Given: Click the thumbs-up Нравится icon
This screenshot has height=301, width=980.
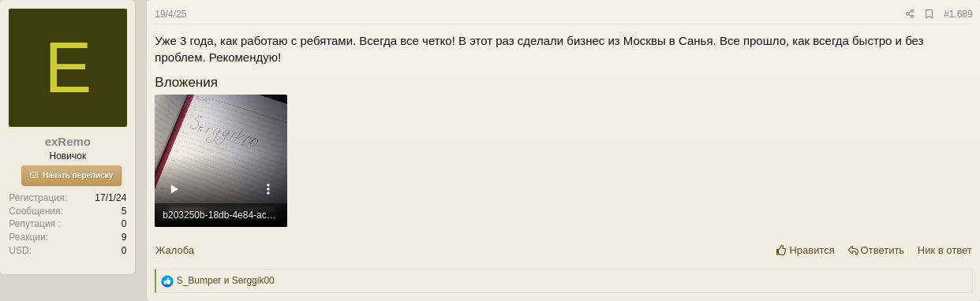Looking at the screenshot, I should point(781,250).
